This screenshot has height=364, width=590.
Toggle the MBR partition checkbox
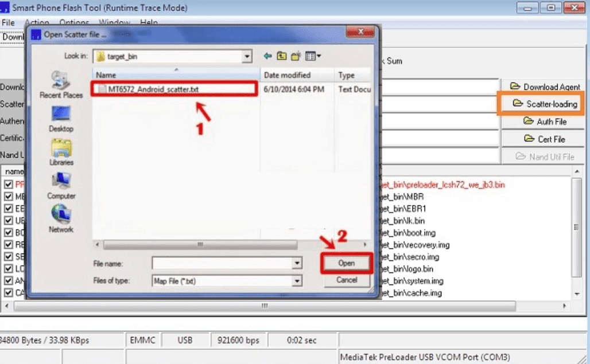[8, 197]
